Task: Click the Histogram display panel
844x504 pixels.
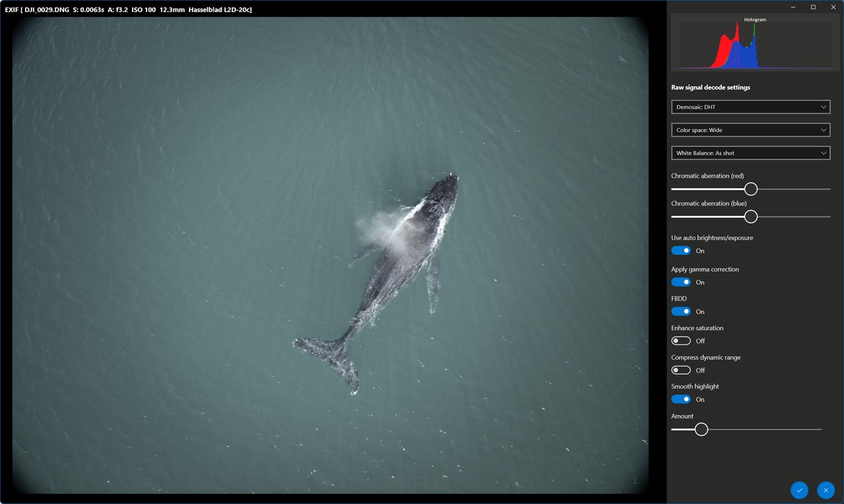Action: point(756,44)
